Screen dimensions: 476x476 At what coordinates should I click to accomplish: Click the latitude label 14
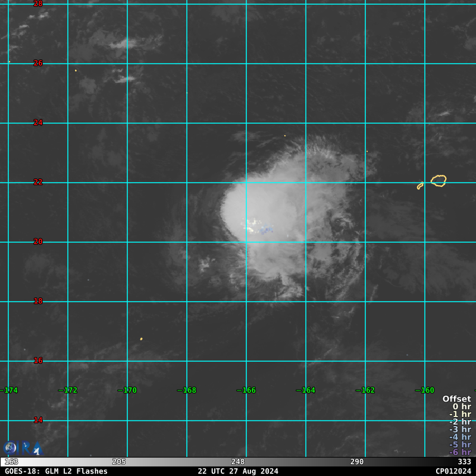38,420
